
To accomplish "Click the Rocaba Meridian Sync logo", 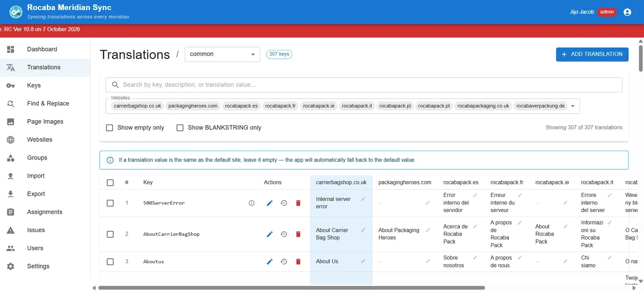I will [x=16, y=12].
